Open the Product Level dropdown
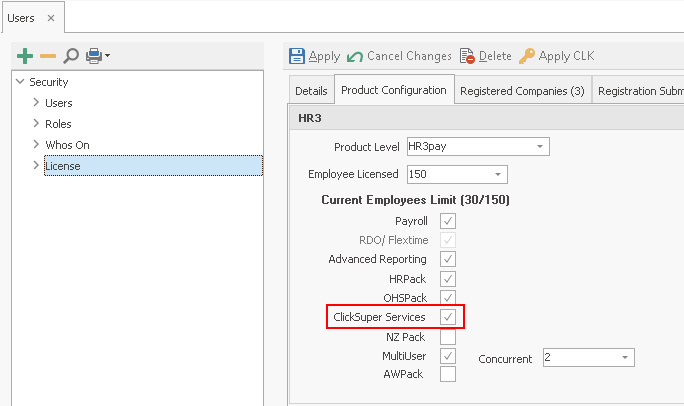The width and height of the screenshot is (684, 406). 540,147
